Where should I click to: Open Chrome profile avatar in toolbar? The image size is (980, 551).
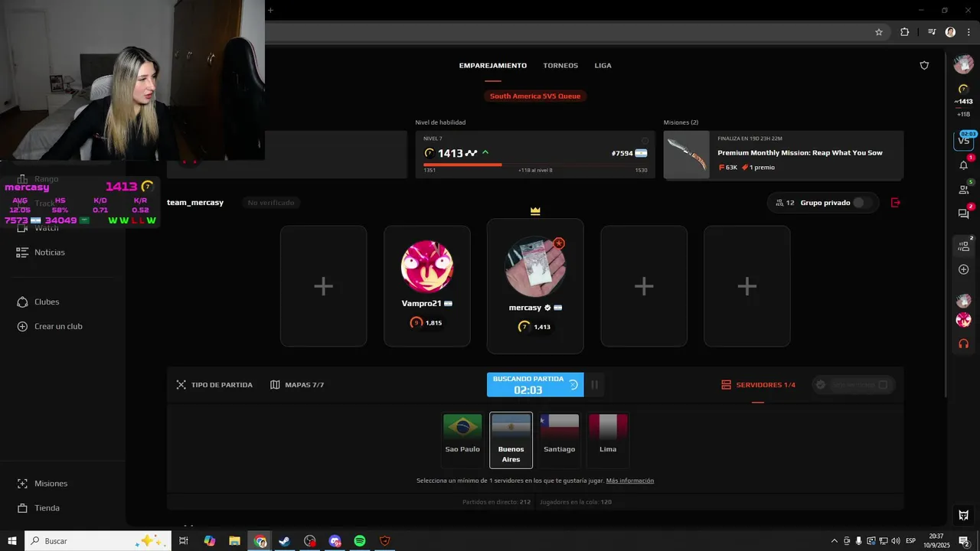coord(950,32)
